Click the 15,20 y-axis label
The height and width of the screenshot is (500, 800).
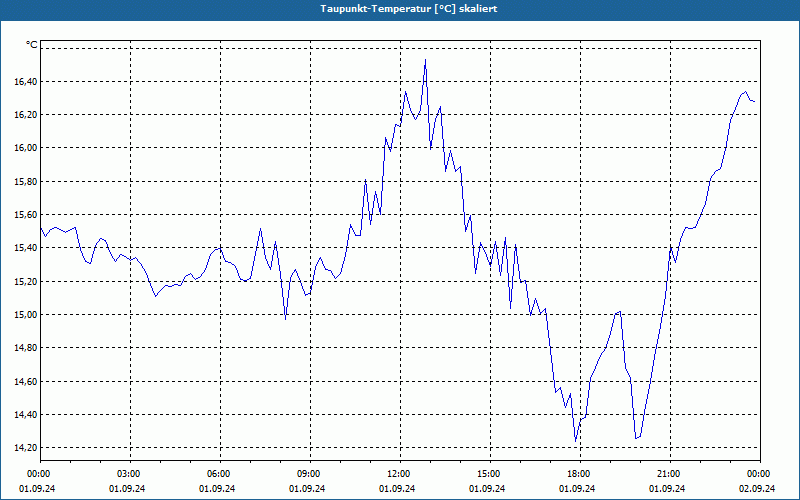[x=25, y=281]
